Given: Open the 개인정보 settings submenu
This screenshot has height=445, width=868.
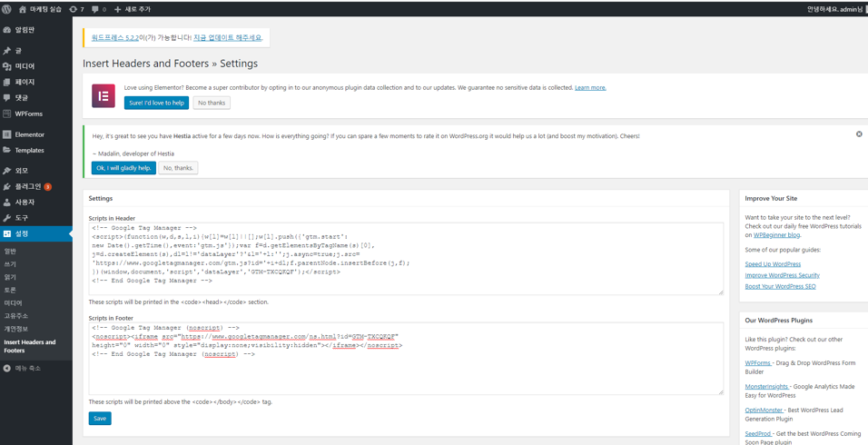Looking at the screenshot, I should click(x=15, y=329).
